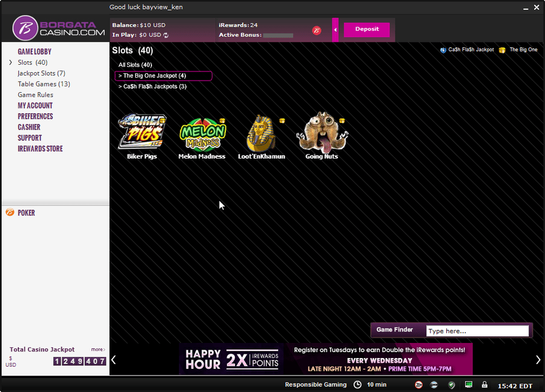The image size is (545, 392).
Task: Open the Support menu
Action: (x=30, y=138)
